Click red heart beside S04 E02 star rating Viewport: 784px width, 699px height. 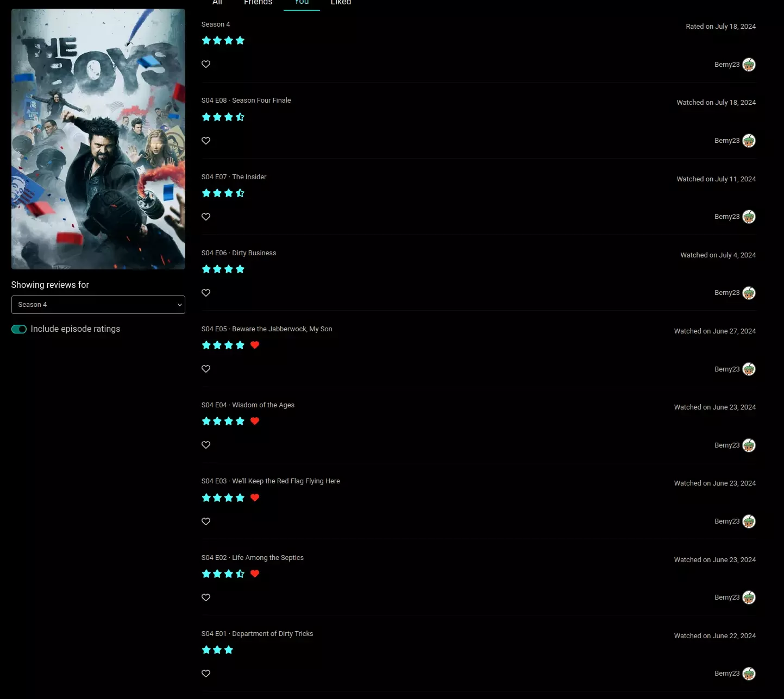(255, 574)
